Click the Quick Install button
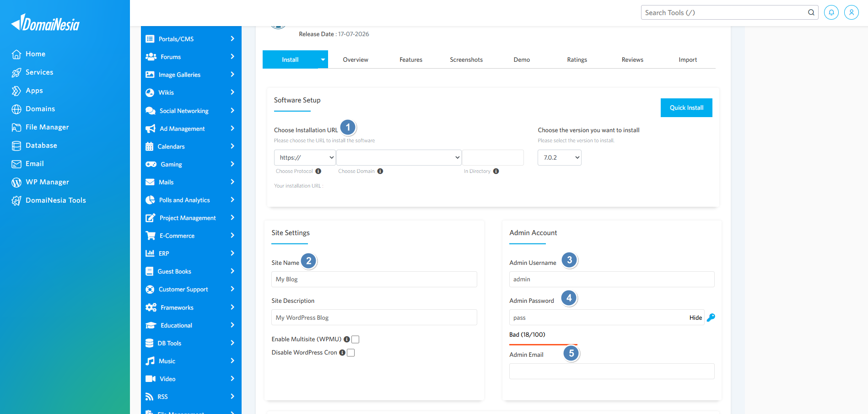 [686, 108]
